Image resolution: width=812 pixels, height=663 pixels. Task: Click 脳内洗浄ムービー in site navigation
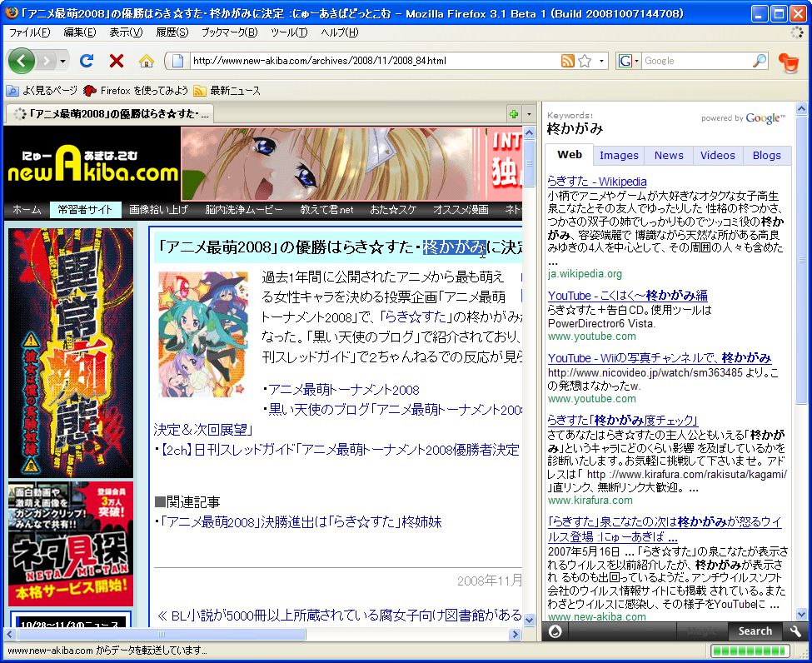[244, 210]
